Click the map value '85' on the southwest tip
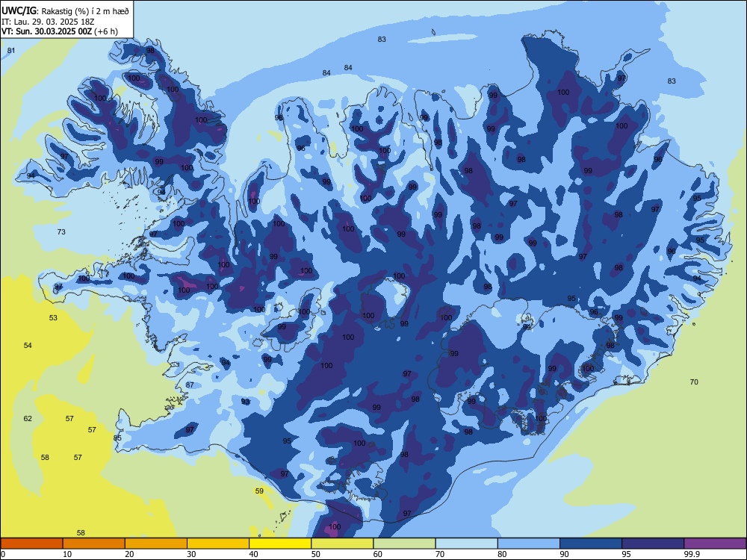Image resolution: width=747 pixels, height=560 pixels. pos(117,438)
